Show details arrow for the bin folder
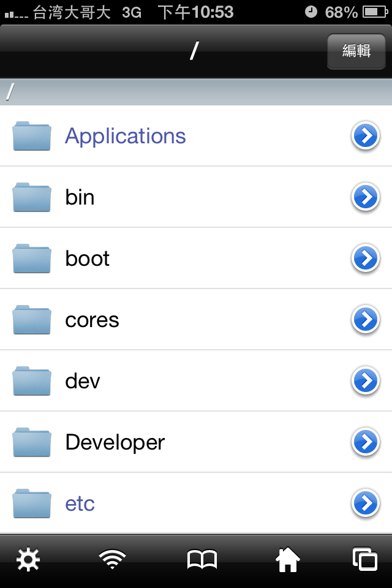 (366, 197)
